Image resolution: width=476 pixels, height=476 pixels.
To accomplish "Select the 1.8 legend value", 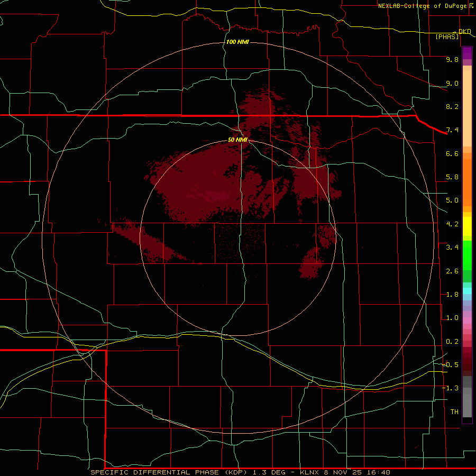I will (x=452, y=295).
